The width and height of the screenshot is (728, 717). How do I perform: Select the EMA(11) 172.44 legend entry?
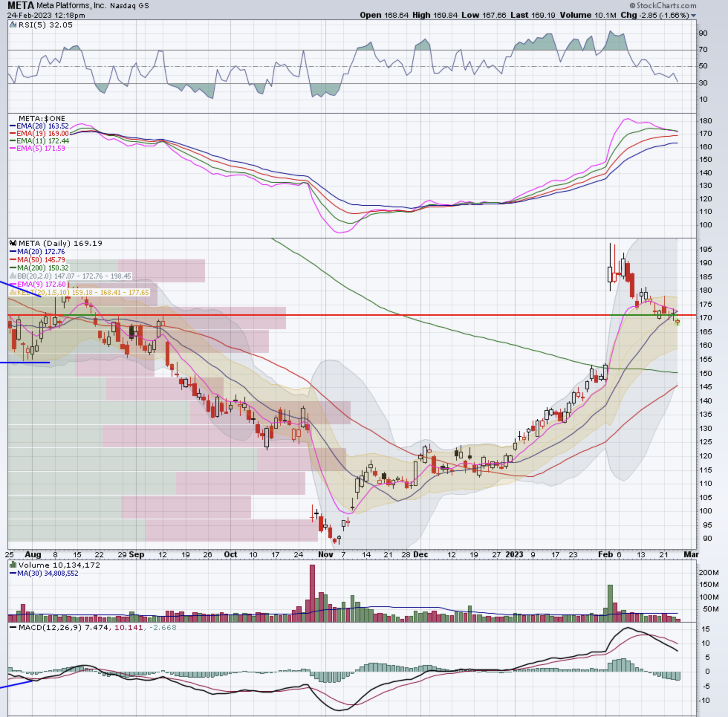click(x=39, y=141)
